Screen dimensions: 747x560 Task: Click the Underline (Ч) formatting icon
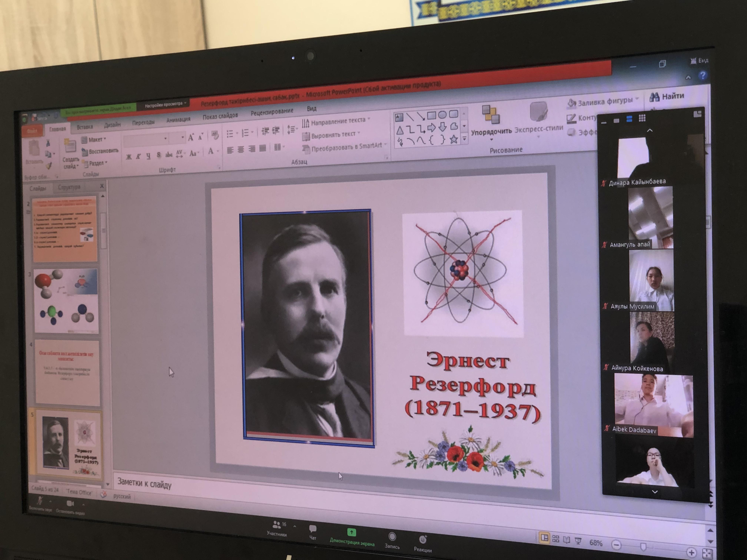(x=148, y=156)
